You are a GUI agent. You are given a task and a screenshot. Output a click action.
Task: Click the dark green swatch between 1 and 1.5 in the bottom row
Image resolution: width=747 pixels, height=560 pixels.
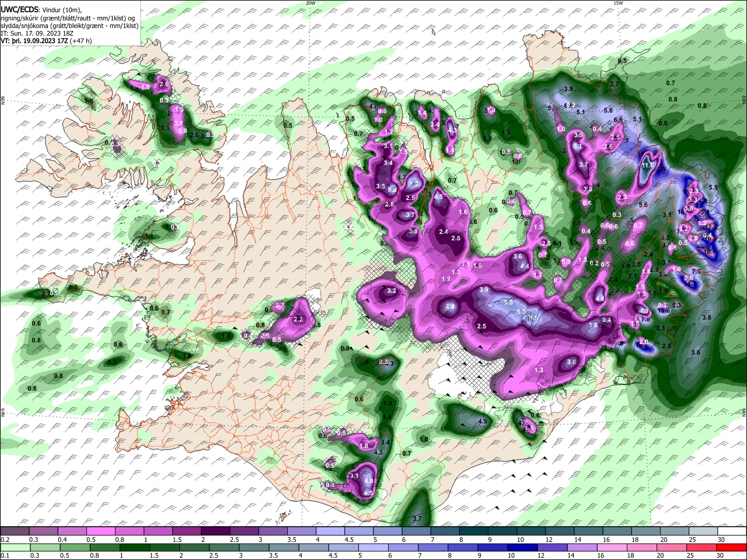pos(134,547)
